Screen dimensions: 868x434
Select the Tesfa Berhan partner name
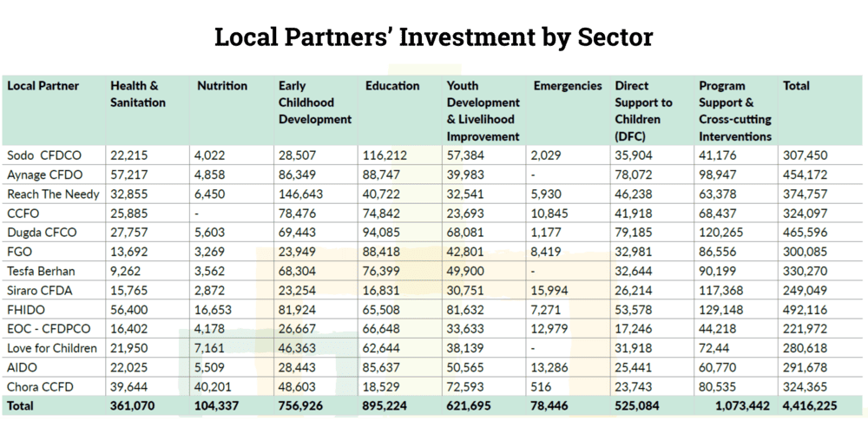(41, 270)
